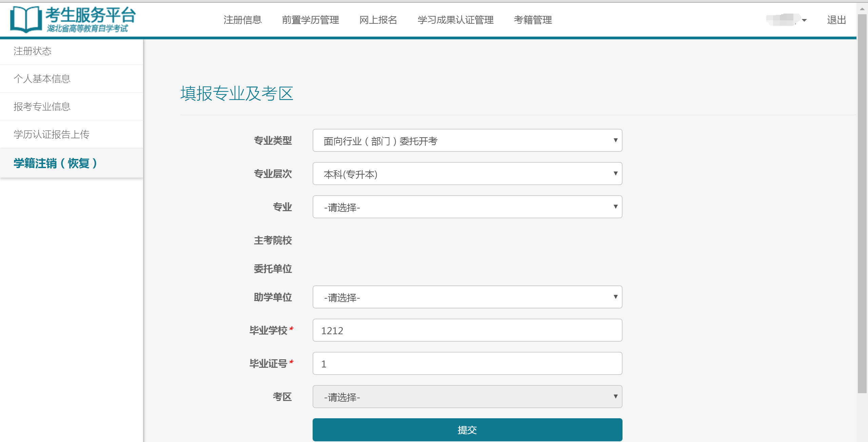This screenshot has width=868, height=442.
Task: Select 报考专业信息 in the sidebar
Action: 72,106
